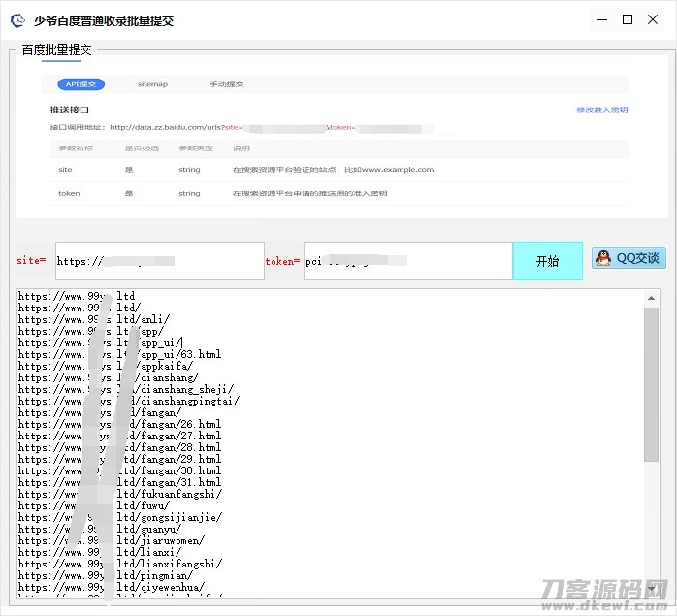Open the QQ交谈 chat button
Viewport: 677px width, 616px height.
coord(629,258)
